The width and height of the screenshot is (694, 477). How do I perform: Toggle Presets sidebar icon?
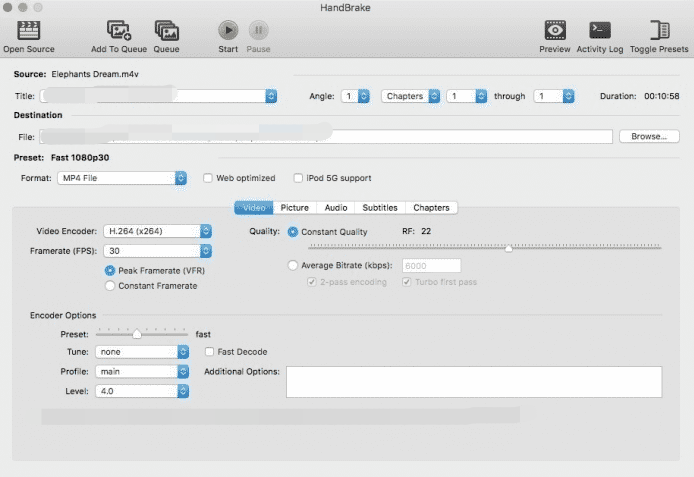(x=659, y=31)
